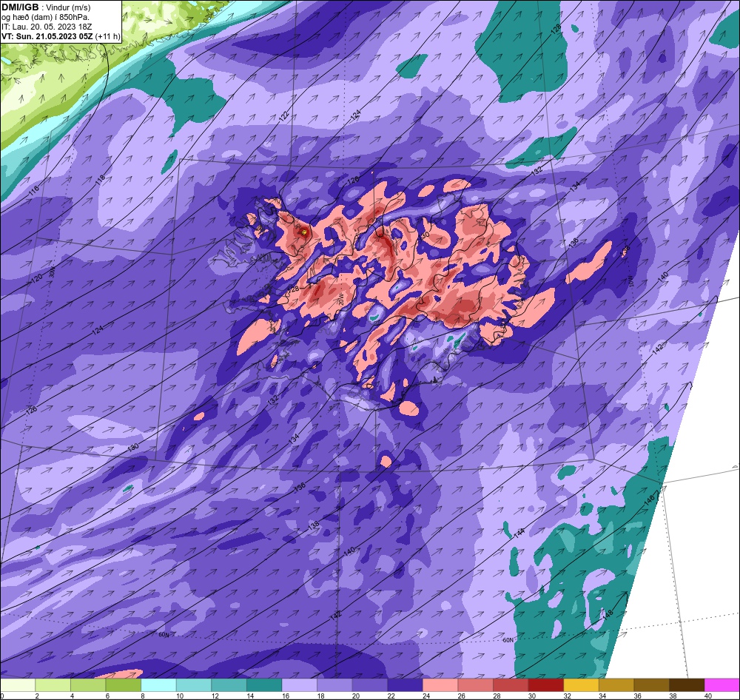The image size is (740, 700).
Task: Click the dark red 30–32 m/s swatch
Action: pos(545,685)
